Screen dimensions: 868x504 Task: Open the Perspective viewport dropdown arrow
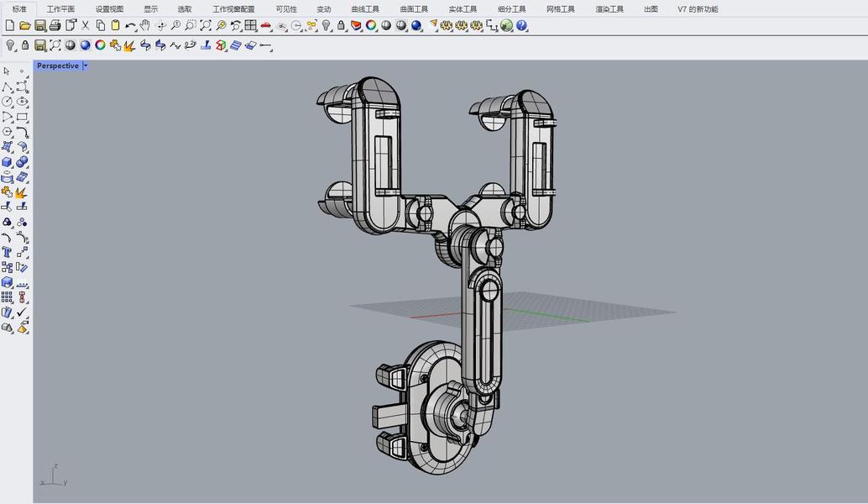click(86, 66)
